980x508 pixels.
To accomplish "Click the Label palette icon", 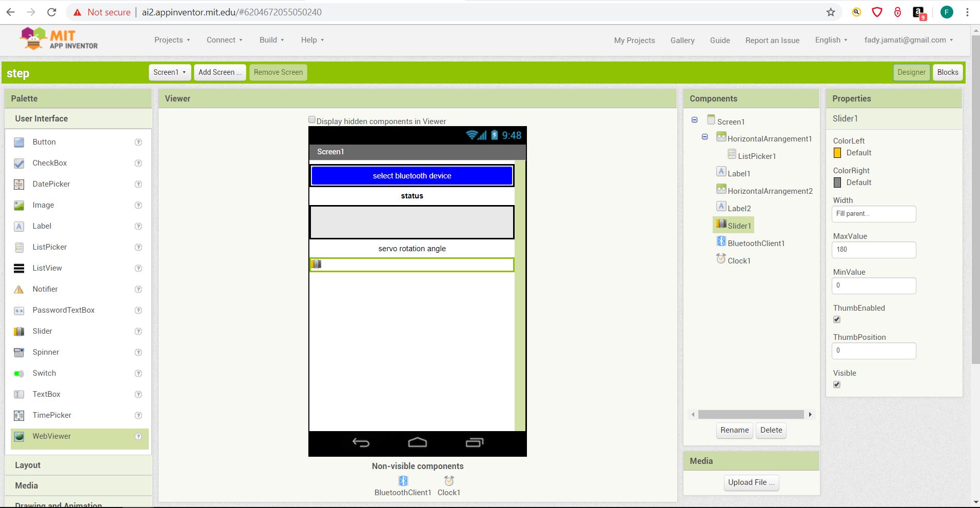I will (19, 227).
